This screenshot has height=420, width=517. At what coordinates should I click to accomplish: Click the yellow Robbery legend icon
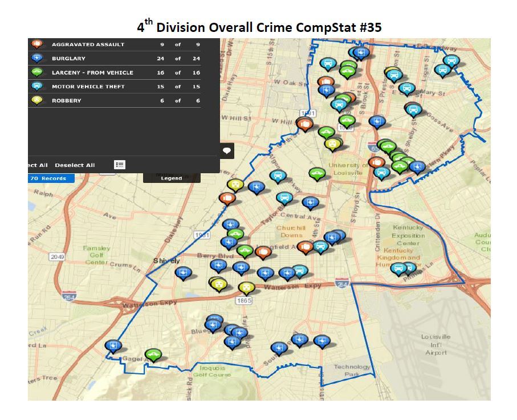pyautogui.click(x=37, y=100)
